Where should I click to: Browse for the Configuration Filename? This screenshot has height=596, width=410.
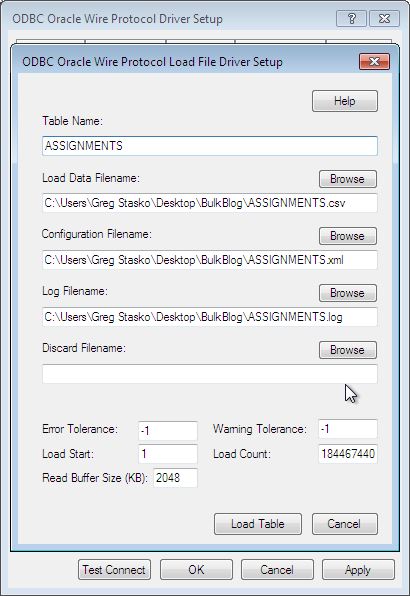[348, 236]
